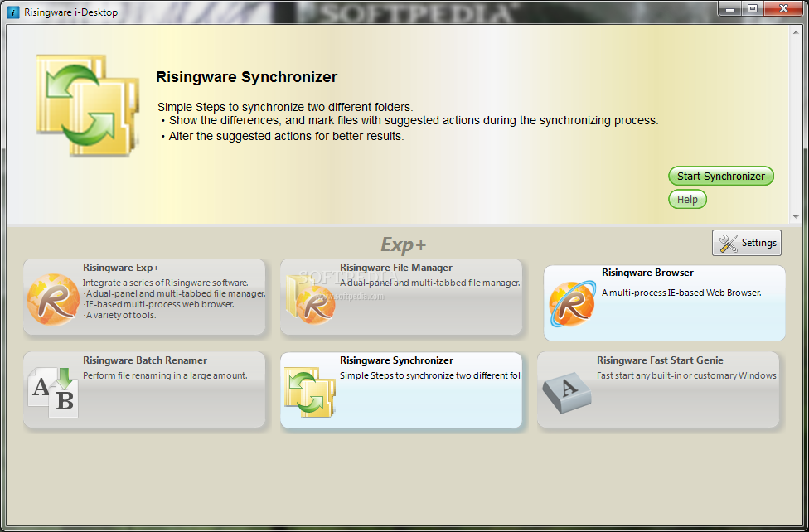
Task: Click 'Perform file renaming in a large amount.' text
Action: point(165,375)
